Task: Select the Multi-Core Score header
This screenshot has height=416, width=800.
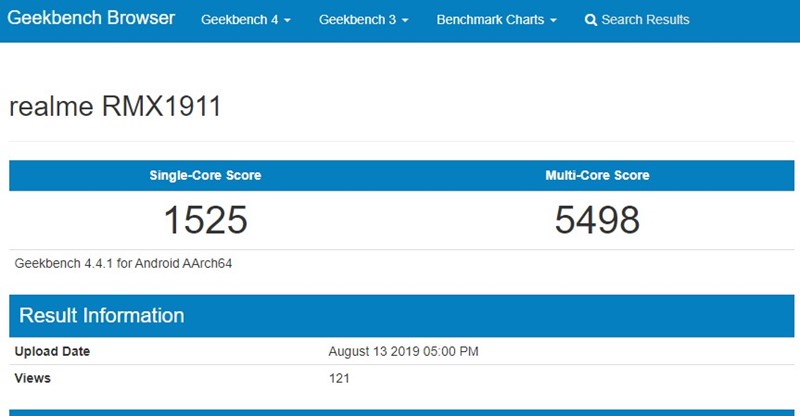Action: 597,175
